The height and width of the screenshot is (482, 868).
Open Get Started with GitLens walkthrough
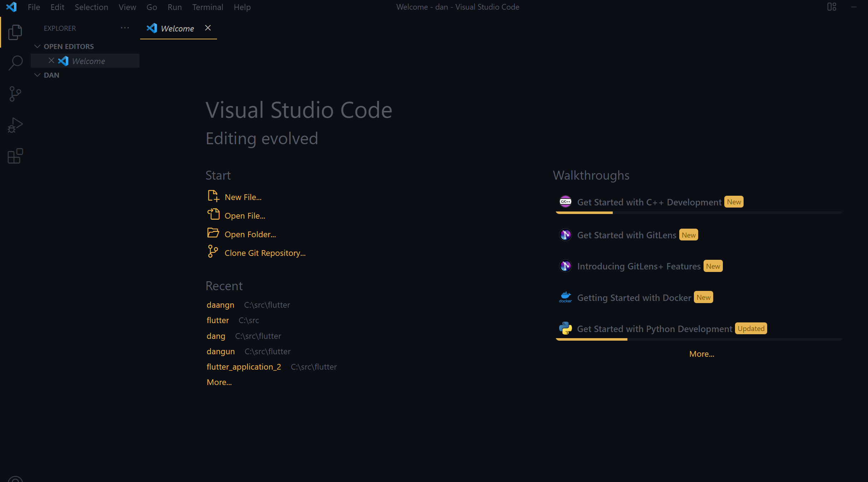(699, 235)
